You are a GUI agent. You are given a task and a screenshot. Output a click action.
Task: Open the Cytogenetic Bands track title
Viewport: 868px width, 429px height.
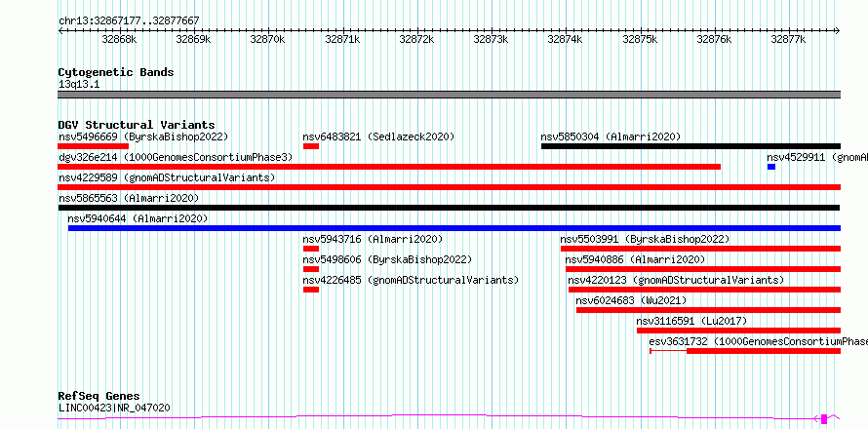(x=116, y=72)
